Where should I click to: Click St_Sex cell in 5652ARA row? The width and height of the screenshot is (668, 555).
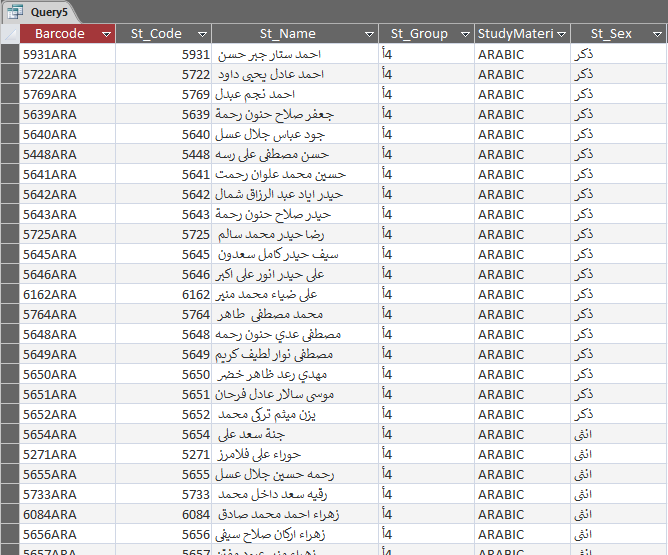[618, 415]
